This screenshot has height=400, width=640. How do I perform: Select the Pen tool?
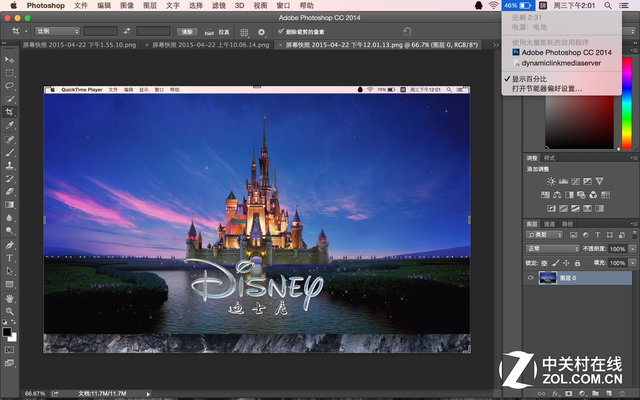point(9,245)
